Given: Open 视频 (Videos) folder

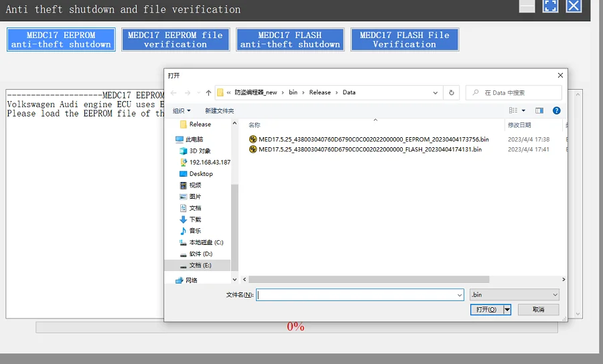Looking at the screenshot, I should (x=195, y=185).
